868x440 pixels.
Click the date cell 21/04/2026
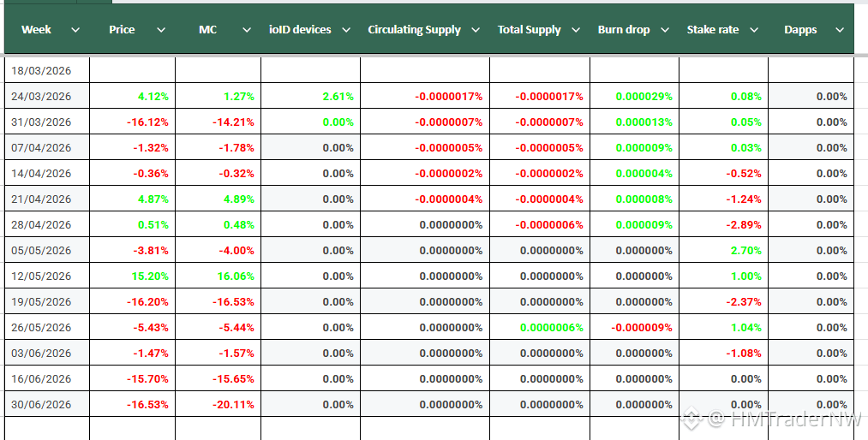47,199
